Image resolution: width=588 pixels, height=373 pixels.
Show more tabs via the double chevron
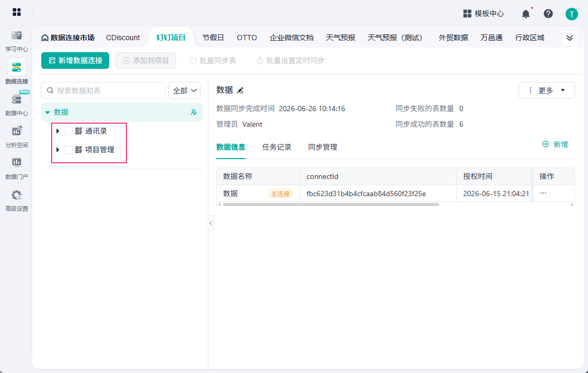[570, 38]
